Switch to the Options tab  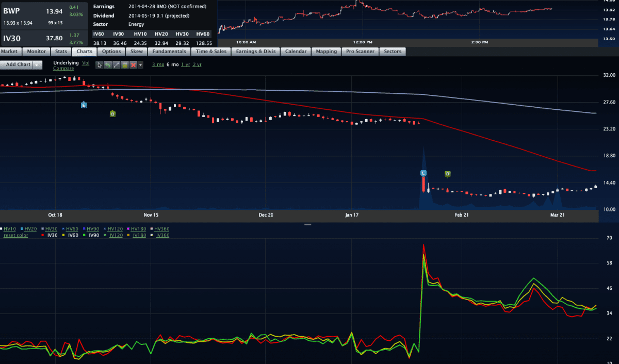(111, 52)
